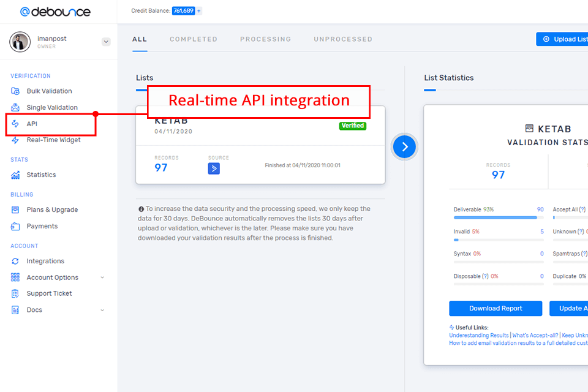The width and height of the screenshot is (588, 392).
Task: Click the blue next arrow button
Action: point(405,146)
